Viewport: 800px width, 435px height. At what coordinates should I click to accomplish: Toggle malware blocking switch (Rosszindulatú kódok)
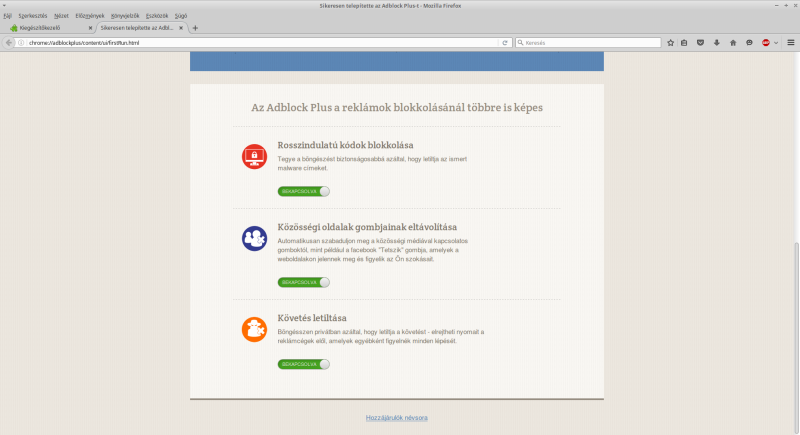click(304, 191)
